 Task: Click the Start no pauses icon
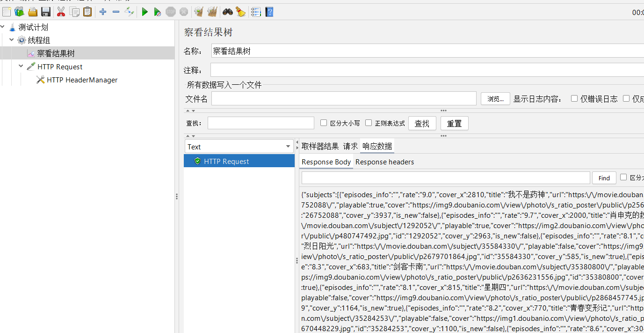158,12
